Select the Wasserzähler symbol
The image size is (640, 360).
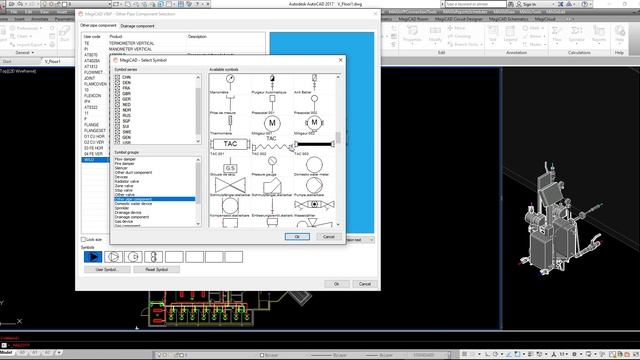click(314, 207)
